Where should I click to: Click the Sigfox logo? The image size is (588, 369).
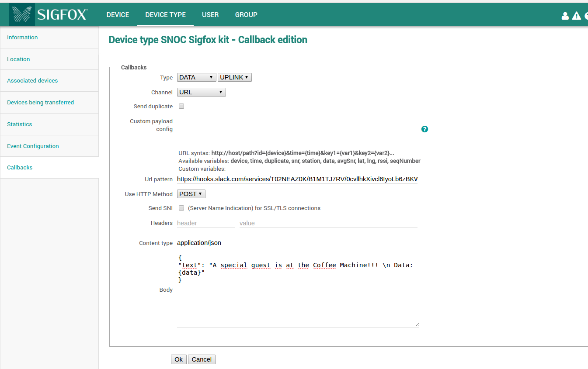tap(49, 14)
